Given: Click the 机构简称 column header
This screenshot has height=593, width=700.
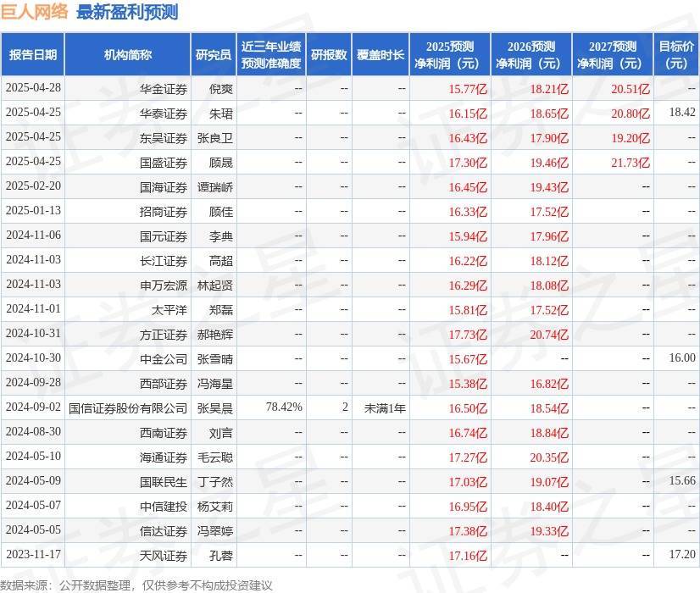Looking at the screenshot, I should coord(129,54).
